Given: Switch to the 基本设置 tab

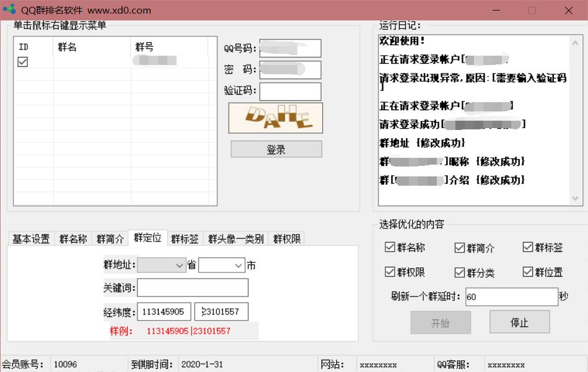Looking at the screenshot, I should pos(31,239).
